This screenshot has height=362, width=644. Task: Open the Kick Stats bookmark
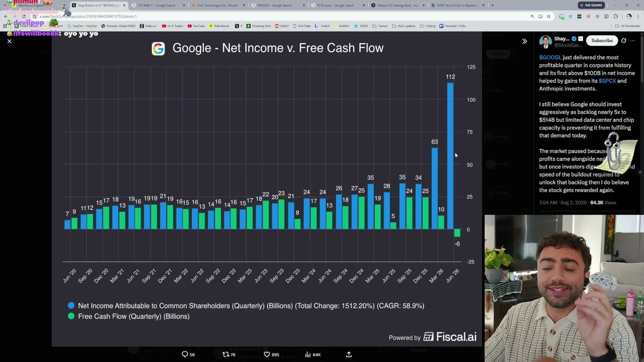(301, 26)
